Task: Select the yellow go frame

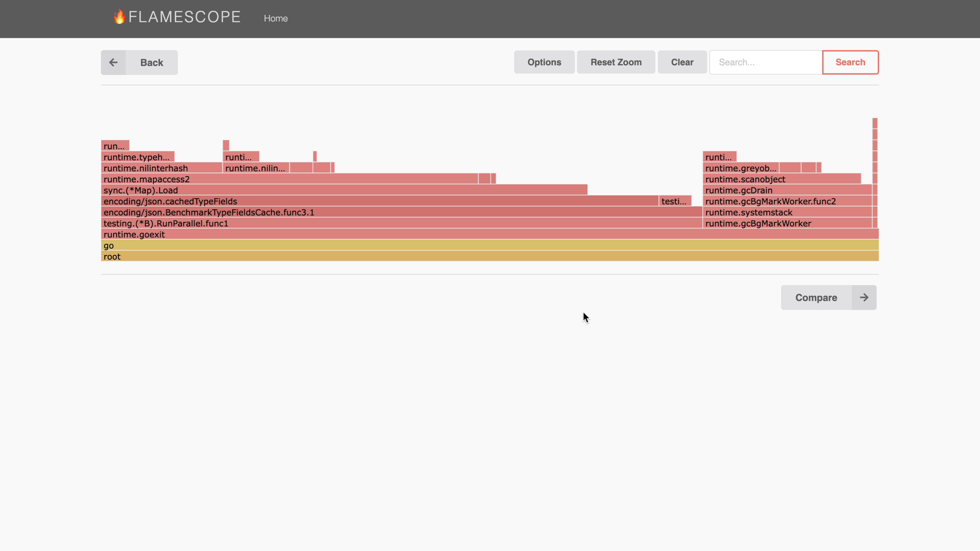Action: pyautogui.click(x=490, y=246)
